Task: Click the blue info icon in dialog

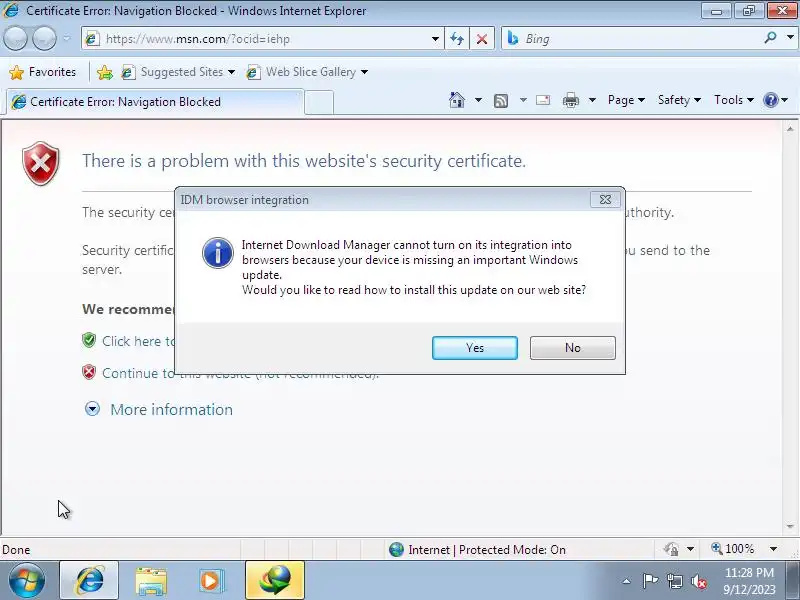Action: pyautogui.click(x=218, y=253)
